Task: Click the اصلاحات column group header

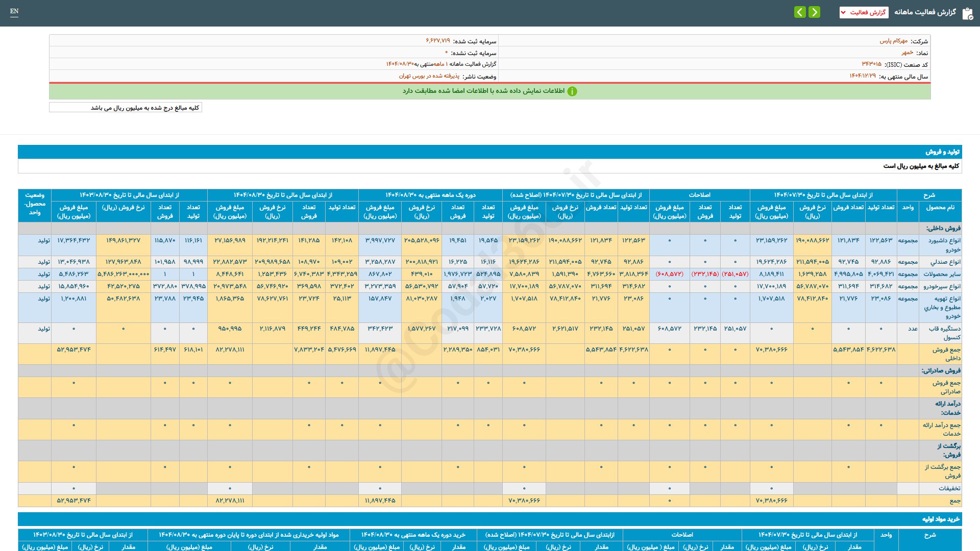Action: pyautogui.click(x=699, y=195)
